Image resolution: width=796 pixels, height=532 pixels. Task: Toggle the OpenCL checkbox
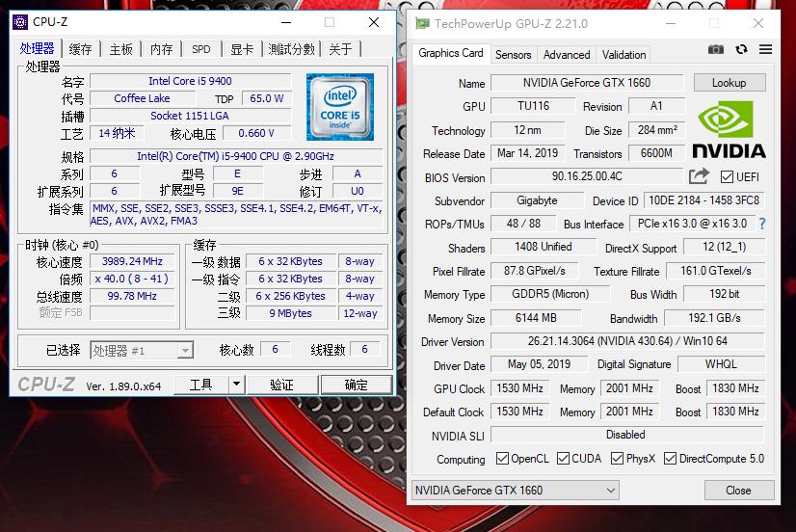tap(502, 459)
